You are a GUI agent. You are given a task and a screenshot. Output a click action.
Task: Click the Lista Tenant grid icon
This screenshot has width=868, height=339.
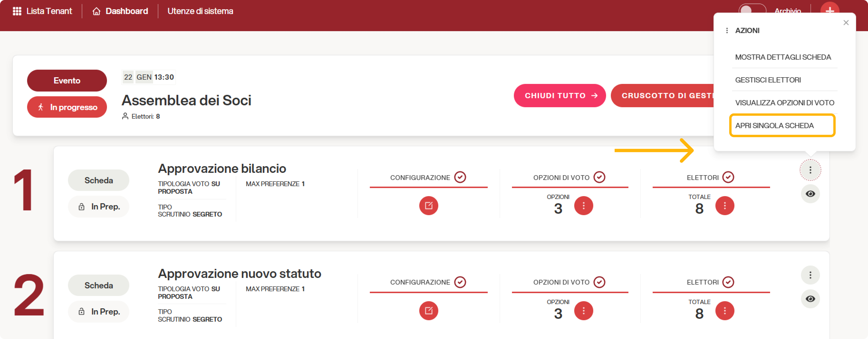coord(17,11)
